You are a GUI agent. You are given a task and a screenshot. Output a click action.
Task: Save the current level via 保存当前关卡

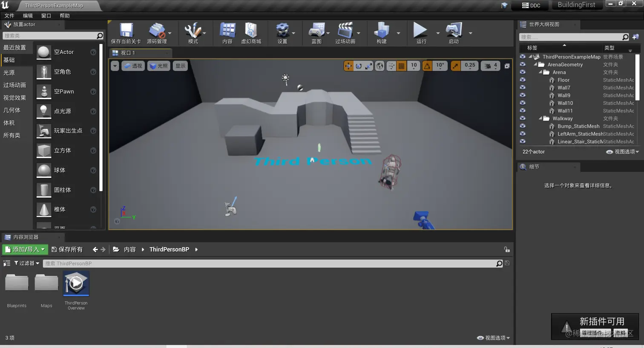[x=126, y=33]
